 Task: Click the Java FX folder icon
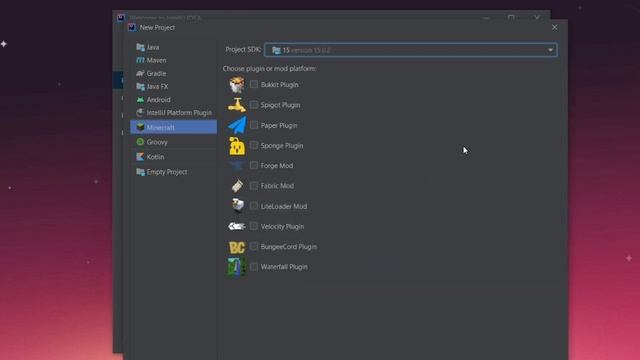coord(140,87)
